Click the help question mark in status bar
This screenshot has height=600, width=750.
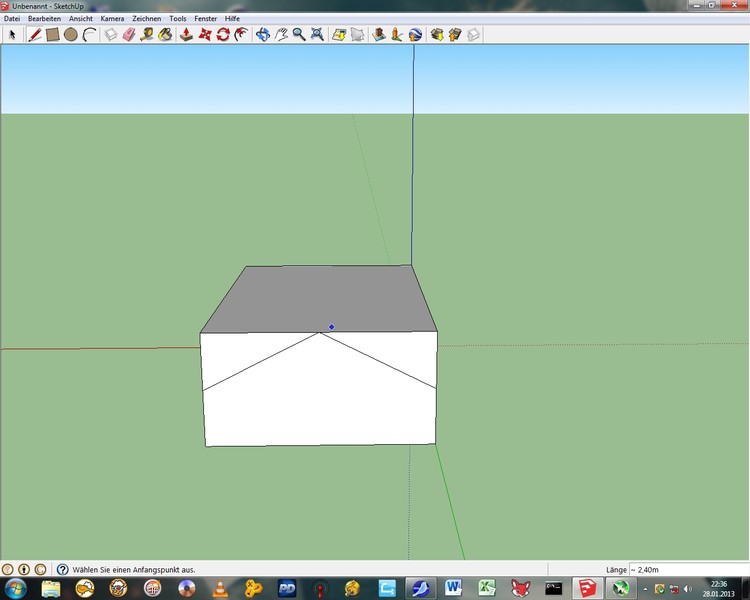pos(62,569)
